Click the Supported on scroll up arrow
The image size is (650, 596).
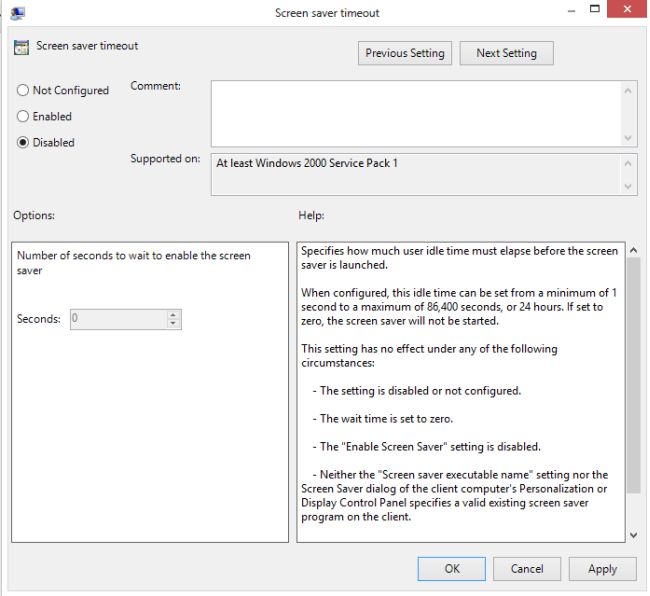628,164
